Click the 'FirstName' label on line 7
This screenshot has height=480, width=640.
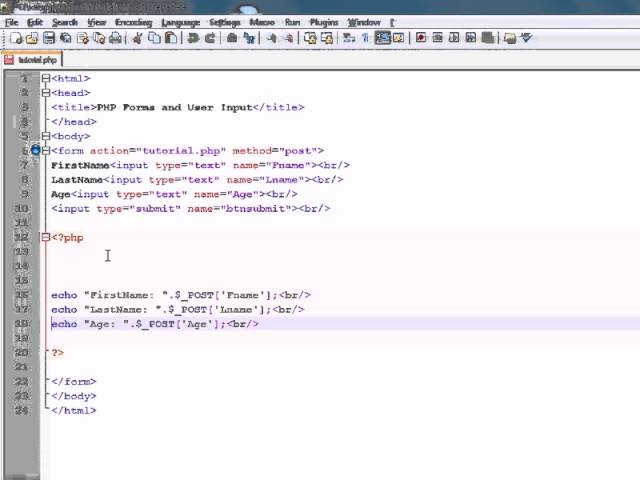point(80,165)
